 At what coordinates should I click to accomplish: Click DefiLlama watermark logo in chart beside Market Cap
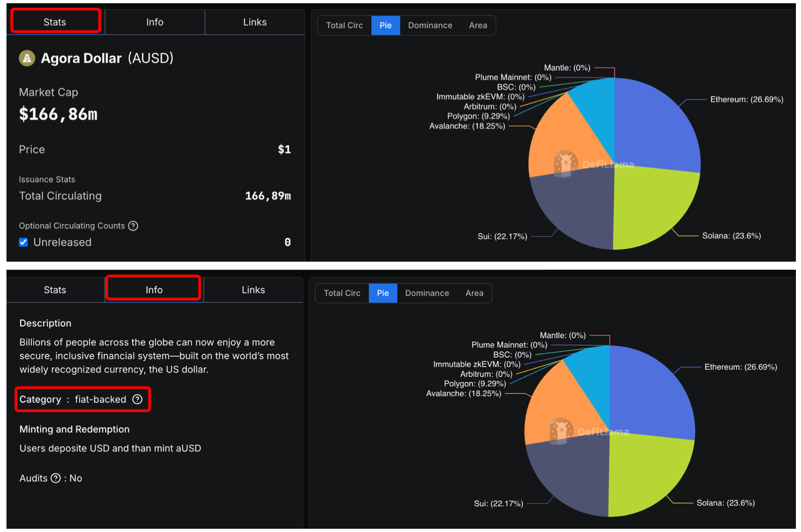click(566, 164)
